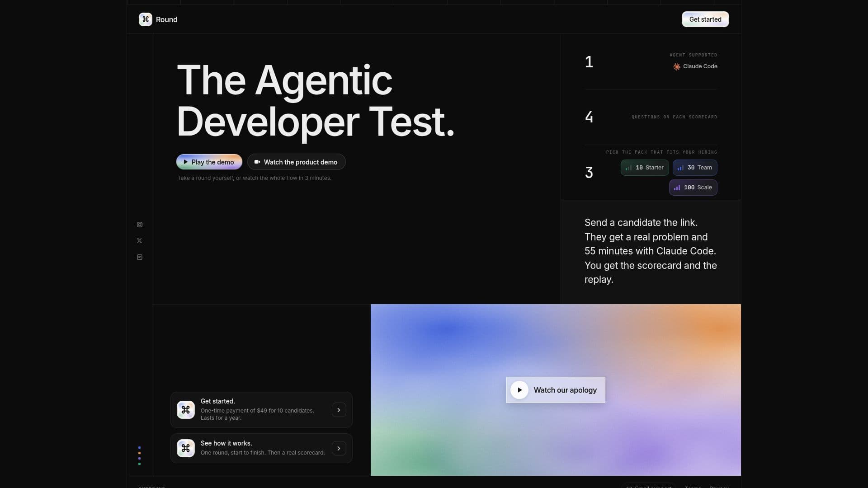This screenshot has width=868, height=488.
Task: Click the chevron arrow on Get started card
Action: 339,410
